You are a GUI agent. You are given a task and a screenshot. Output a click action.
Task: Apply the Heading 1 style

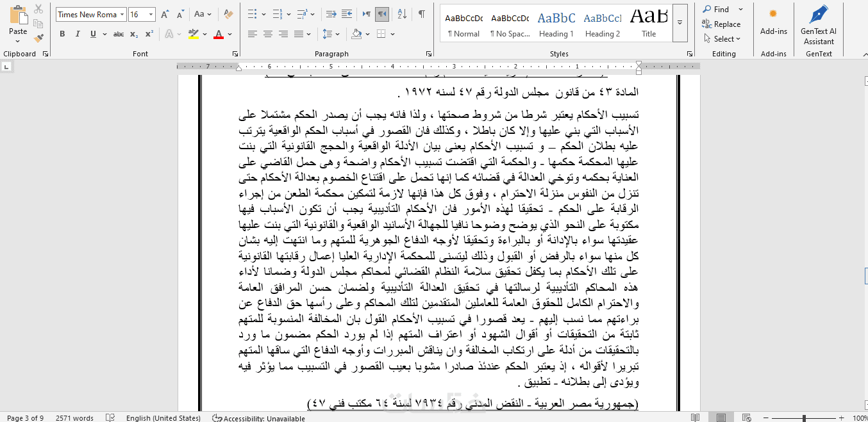pyautogui.click(x=556, y=23)
